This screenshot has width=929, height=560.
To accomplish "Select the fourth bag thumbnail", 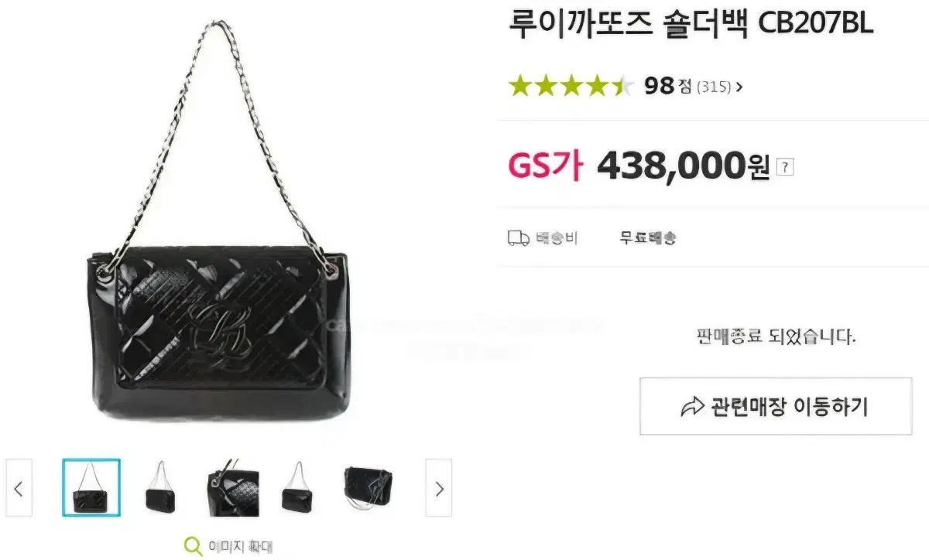I will (298, 488).
